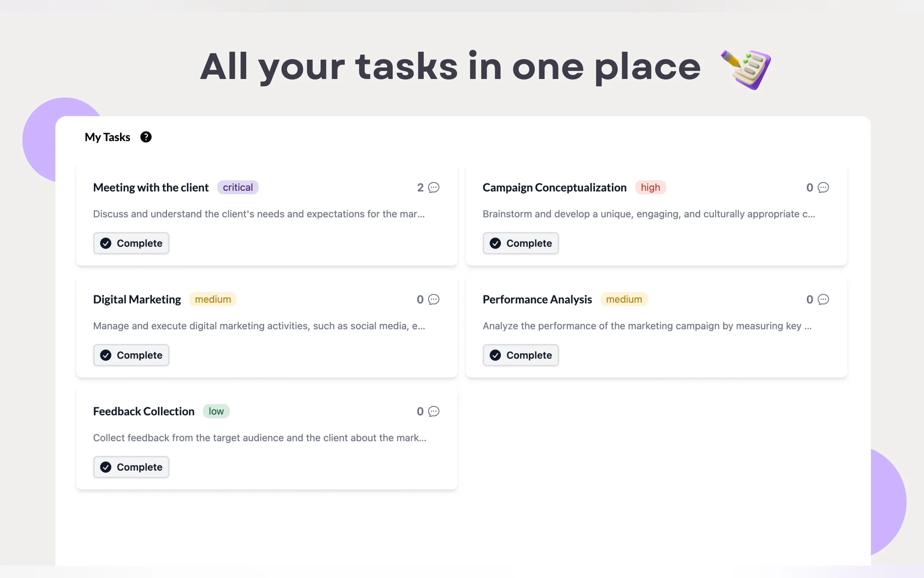Image resolution: width=924 pixels, height=578 pixels.
Task: Open the Feedback Collection task title
Action: tap(144, 411)
